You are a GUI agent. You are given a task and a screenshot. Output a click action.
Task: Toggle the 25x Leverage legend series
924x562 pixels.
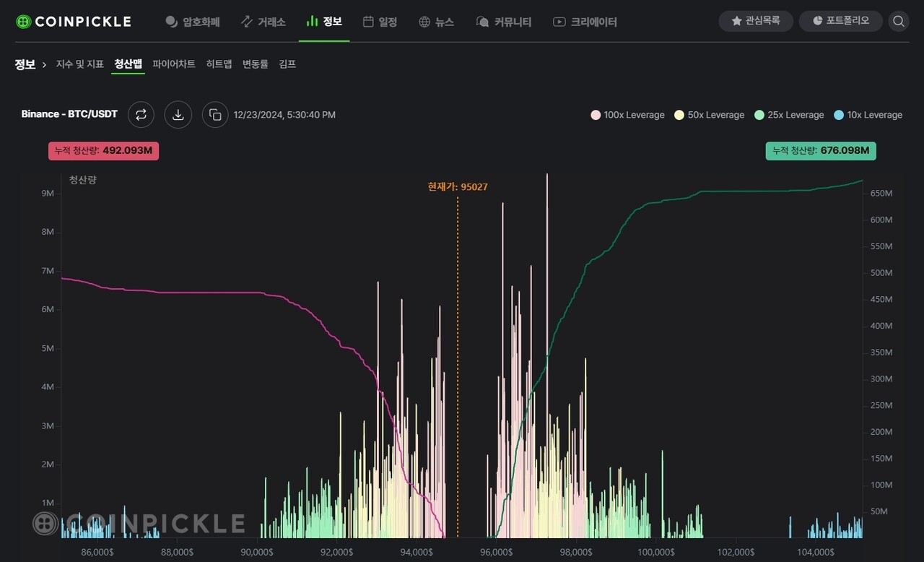click(x=789, y=115)
